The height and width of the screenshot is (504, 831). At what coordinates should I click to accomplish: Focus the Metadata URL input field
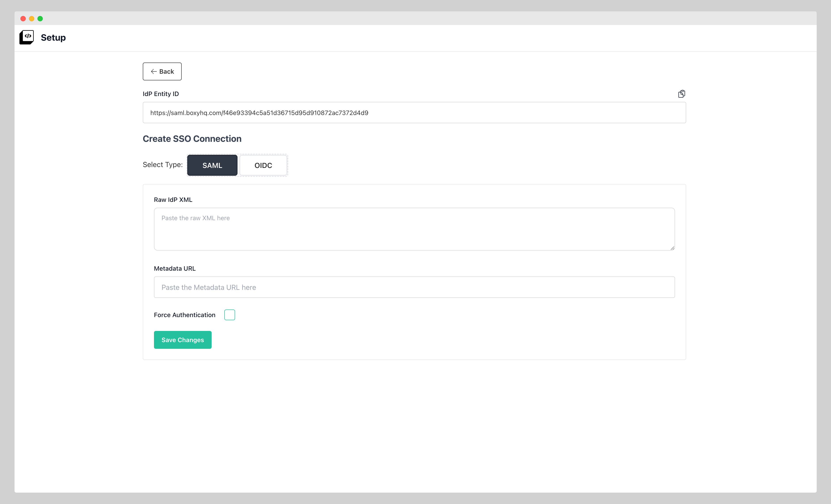tap(414, 287)
